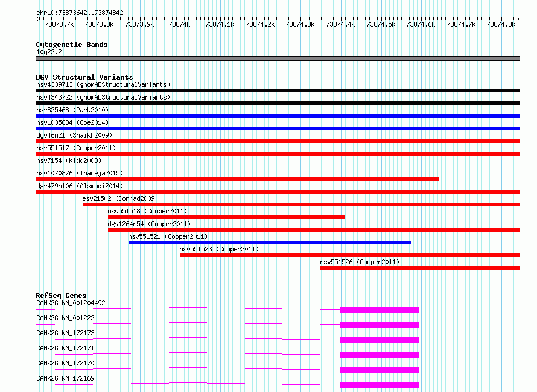The image size is (537, 392).
Task: Open variant label nsv4339713 (gnomADStructuralVariants)
Action: point(103,84)
